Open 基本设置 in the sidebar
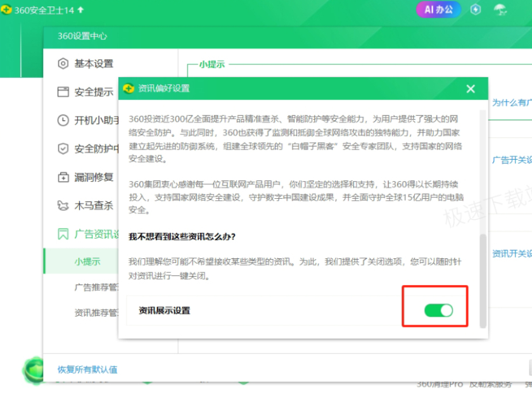Viewport: 532px width, 399px height. click(94, 63)
